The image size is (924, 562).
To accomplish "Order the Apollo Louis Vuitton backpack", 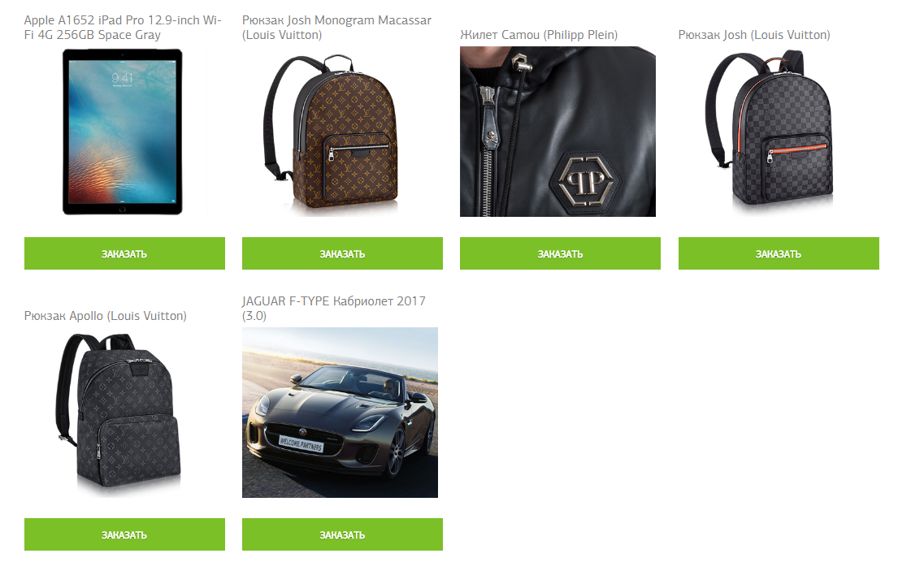I will pos(124,534).
